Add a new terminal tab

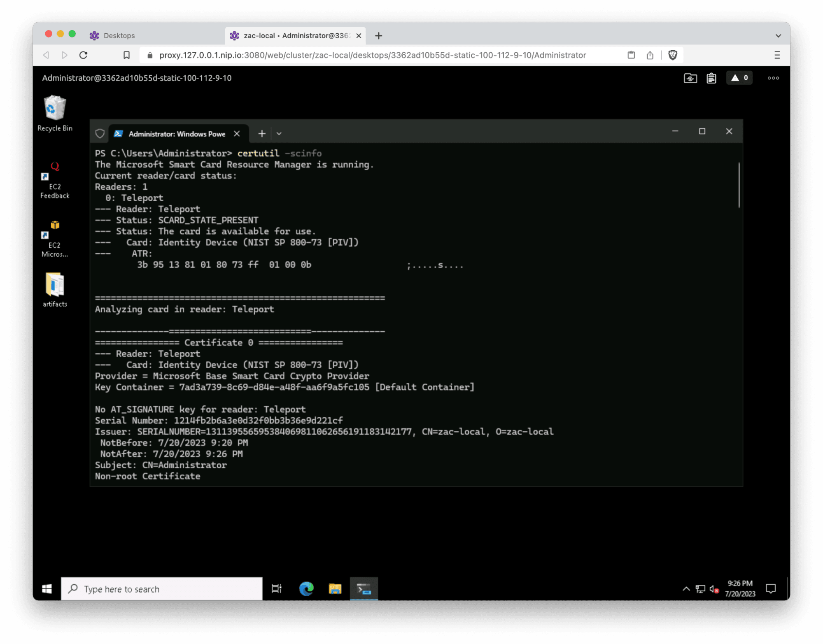[x=262, y=134]
